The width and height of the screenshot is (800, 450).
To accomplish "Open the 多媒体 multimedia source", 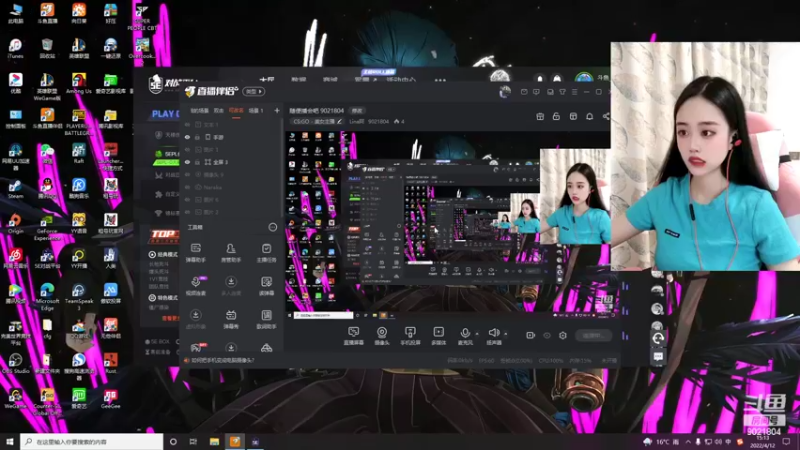I will pos(438,336).
